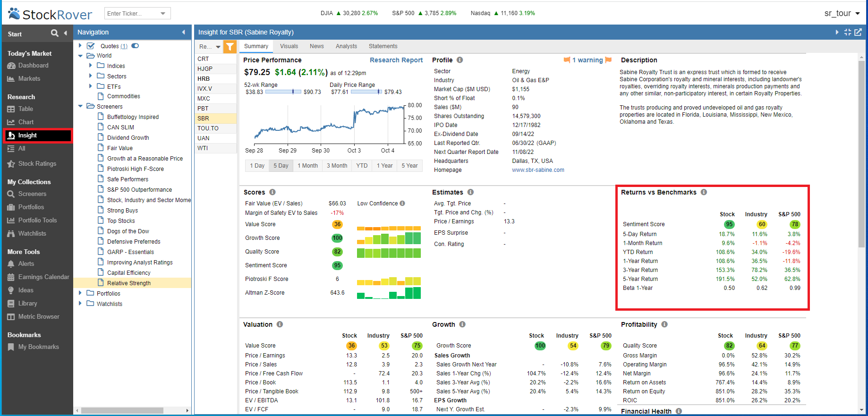Open Portfolios under My Collections
Image resolution: width=868 pixels, height=416 pixels.
click(31, 207)
